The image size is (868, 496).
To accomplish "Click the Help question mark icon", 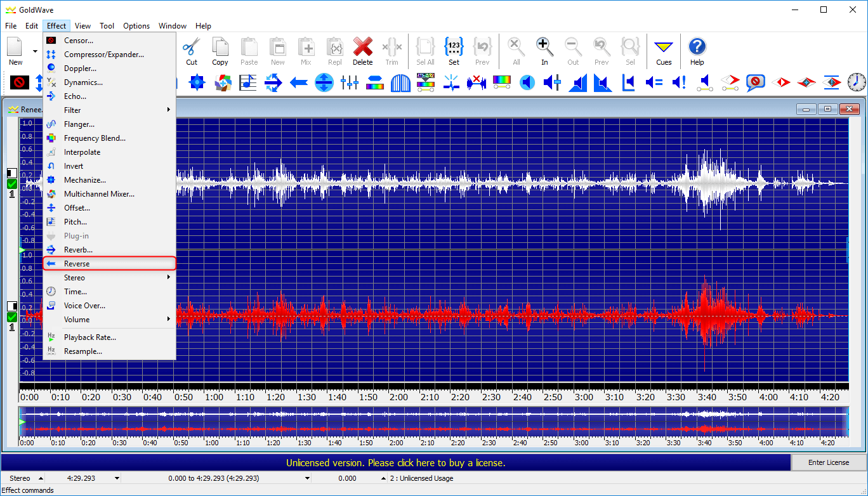I will [x=697, y=47].
